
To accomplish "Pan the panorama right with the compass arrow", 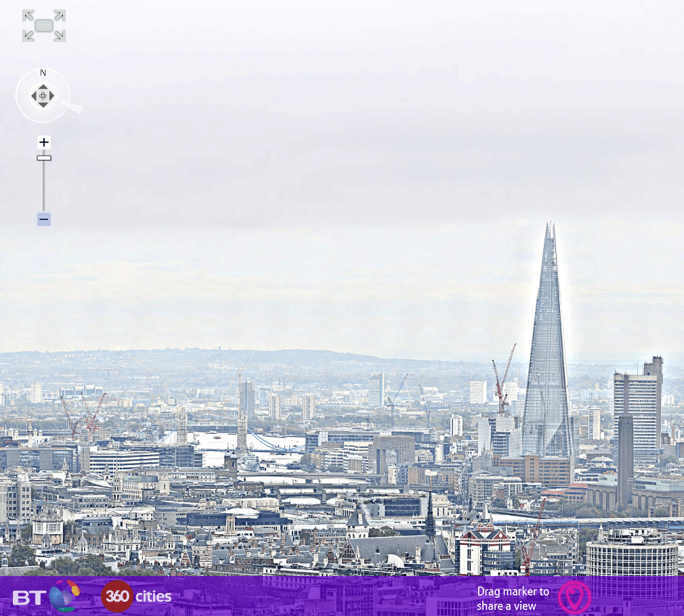I will coord(52,95).
